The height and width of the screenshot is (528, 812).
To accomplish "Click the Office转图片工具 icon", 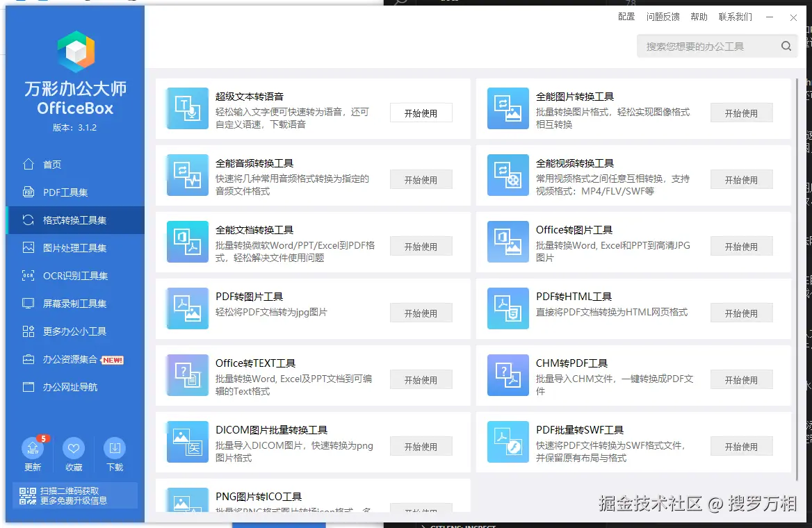I will point(507,242).
